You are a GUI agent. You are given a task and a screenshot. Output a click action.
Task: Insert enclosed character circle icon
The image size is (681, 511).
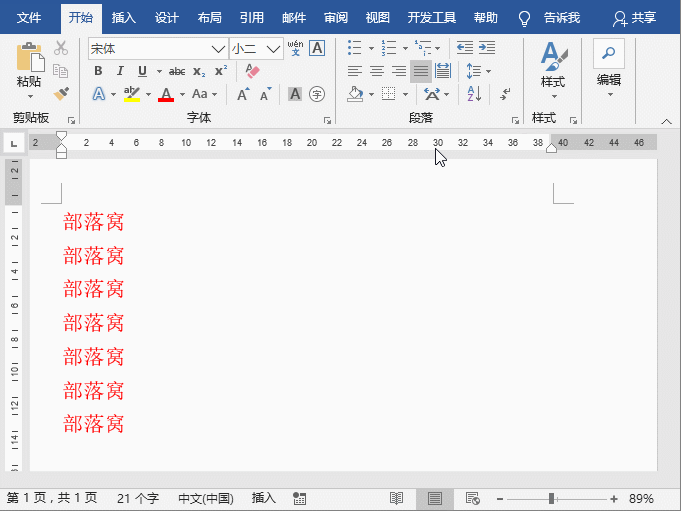(x=317, y=94)
